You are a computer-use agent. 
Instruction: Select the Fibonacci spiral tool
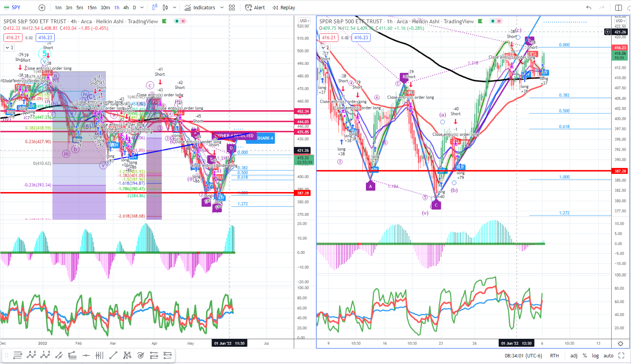pos(140,355)
